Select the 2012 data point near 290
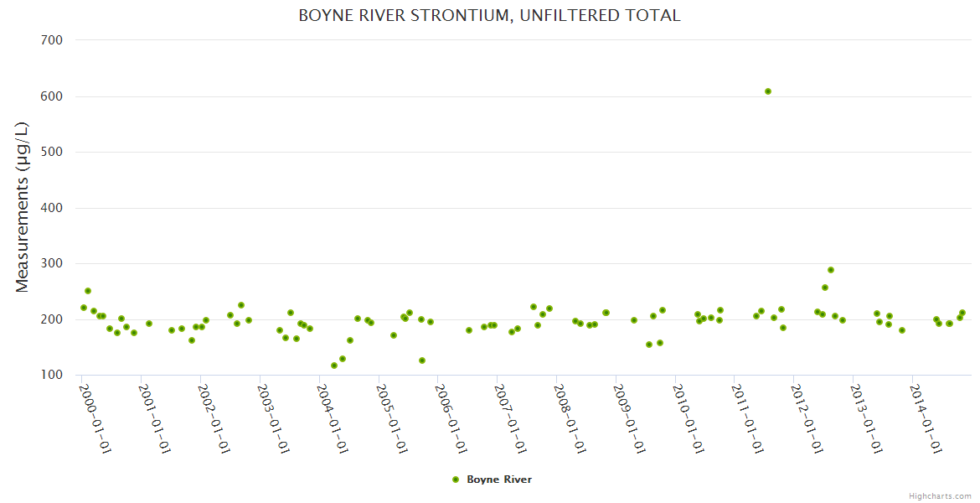The width and height of the screenshot is (980, 503). click(831, 270)
